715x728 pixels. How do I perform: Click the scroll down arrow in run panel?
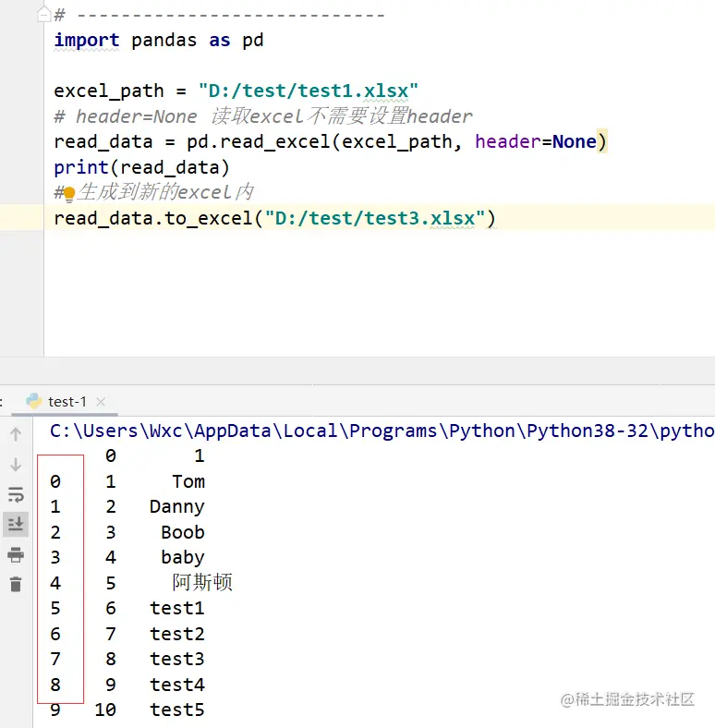click(x=16, y=465)
